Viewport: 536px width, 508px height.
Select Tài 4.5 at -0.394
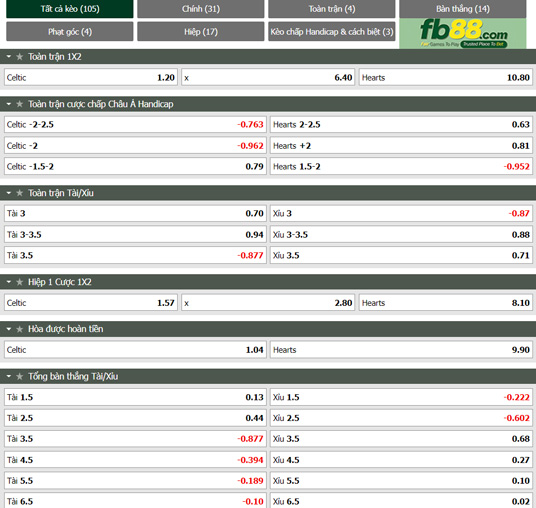(x=135, y=460)
